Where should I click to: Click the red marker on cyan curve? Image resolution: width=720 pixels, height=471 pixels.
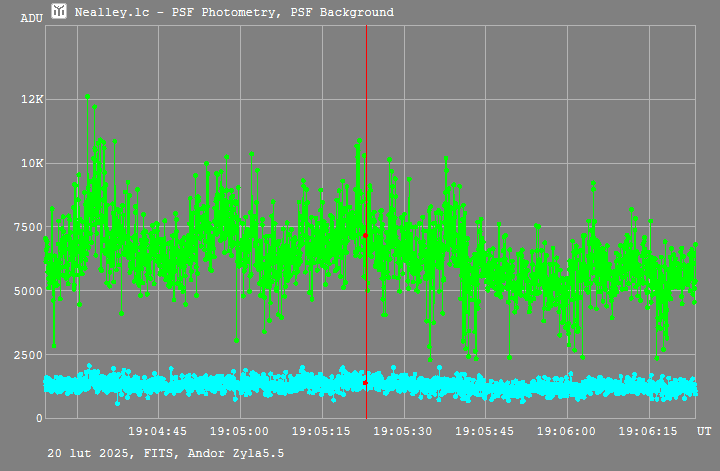[366, 382]
